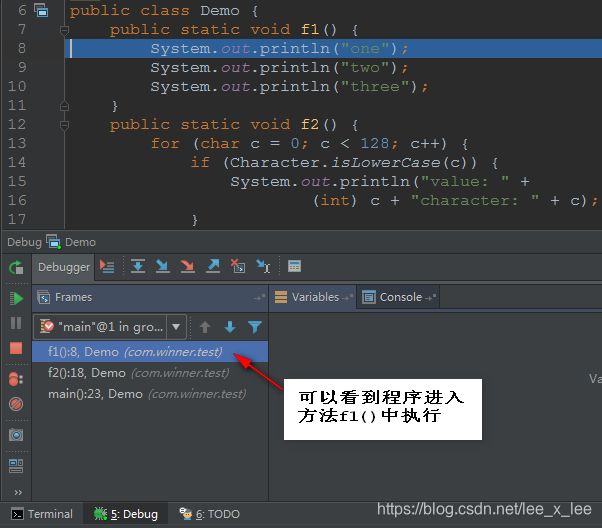
Task: Click the println("two") code line
Action: coord(279,68)
